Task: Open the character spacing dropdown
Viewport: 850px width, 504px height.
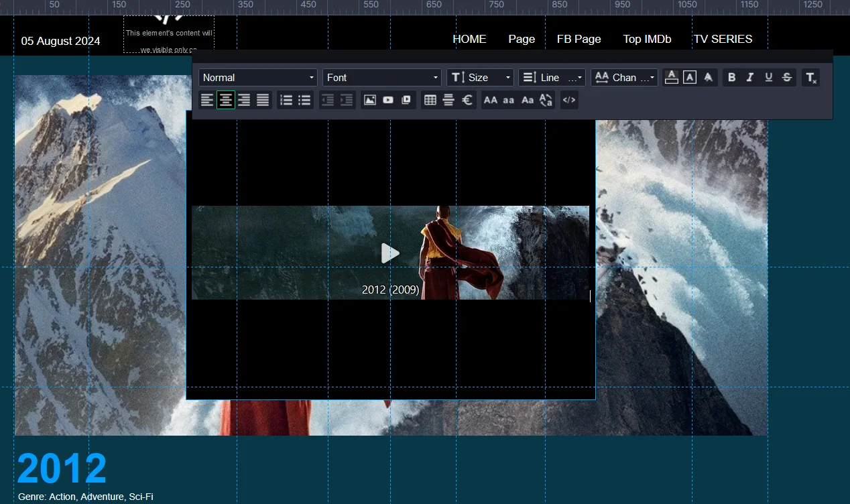Action: 624,78
